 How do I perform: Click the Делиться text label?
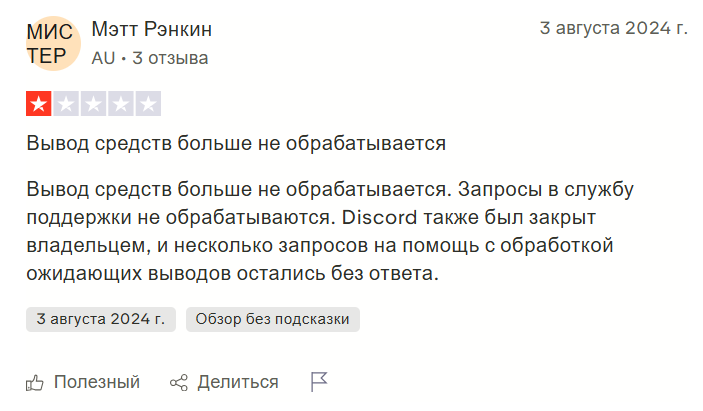click(238, 382)
